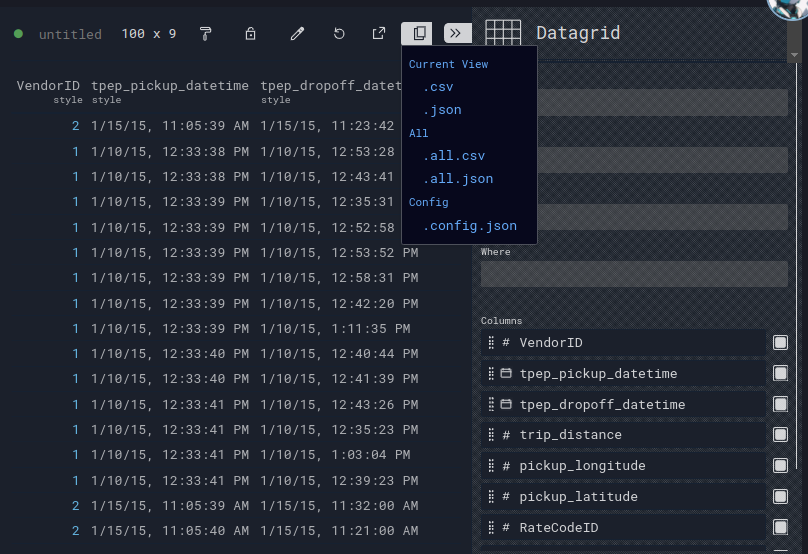Select the .config.json export option
808x554 pixels.
[470, 226]
